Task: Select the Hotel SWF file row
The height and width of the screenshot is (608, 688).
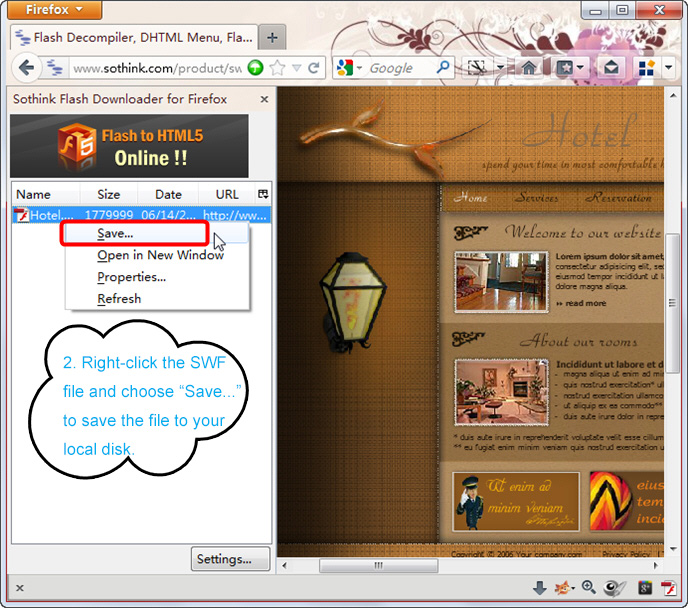Action: (141, 215)
